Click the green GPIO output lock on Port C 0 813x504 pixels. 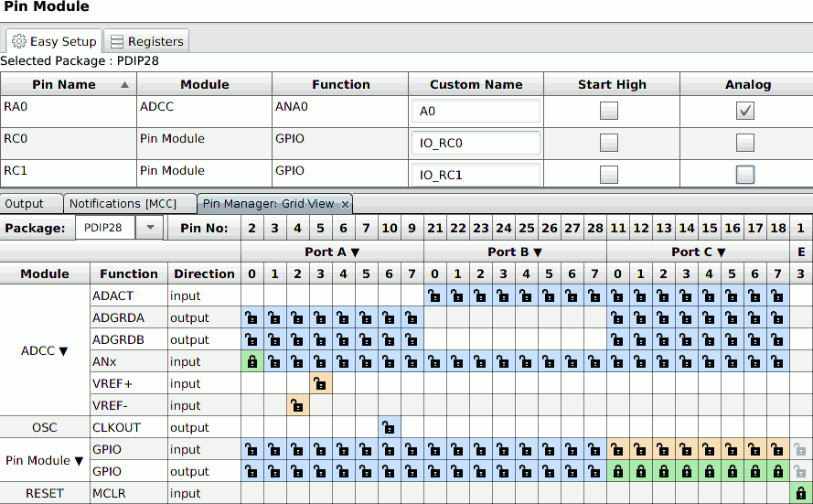(x=618, y=472)
